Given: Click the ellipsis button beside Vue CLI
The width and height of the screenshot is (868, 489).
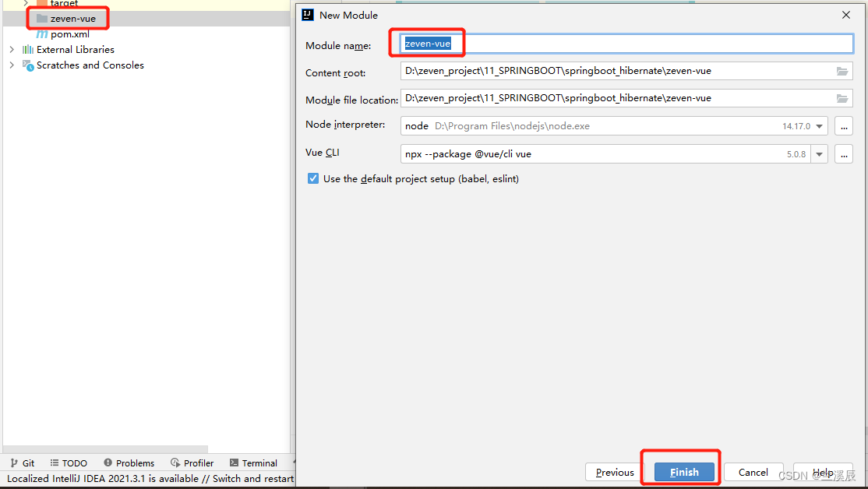Looking at the screenshot, I should pos(844,154).
